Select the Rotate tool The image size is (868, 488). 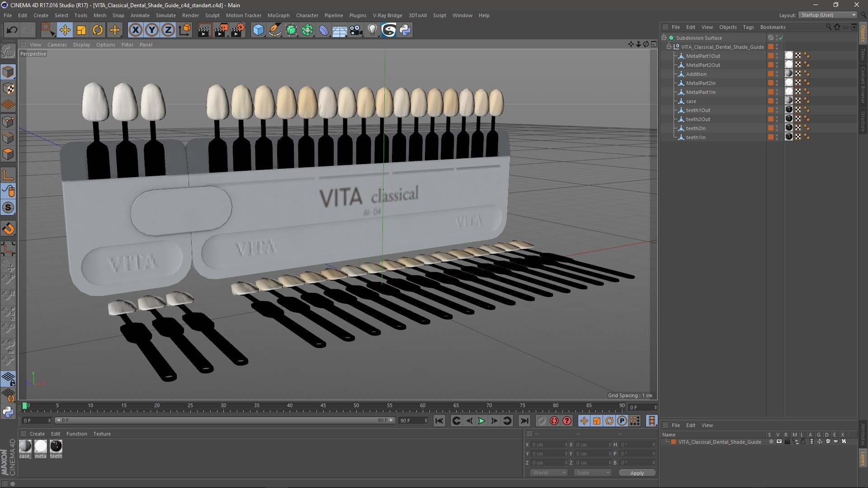pyautogui.click(x=98, y=30)
